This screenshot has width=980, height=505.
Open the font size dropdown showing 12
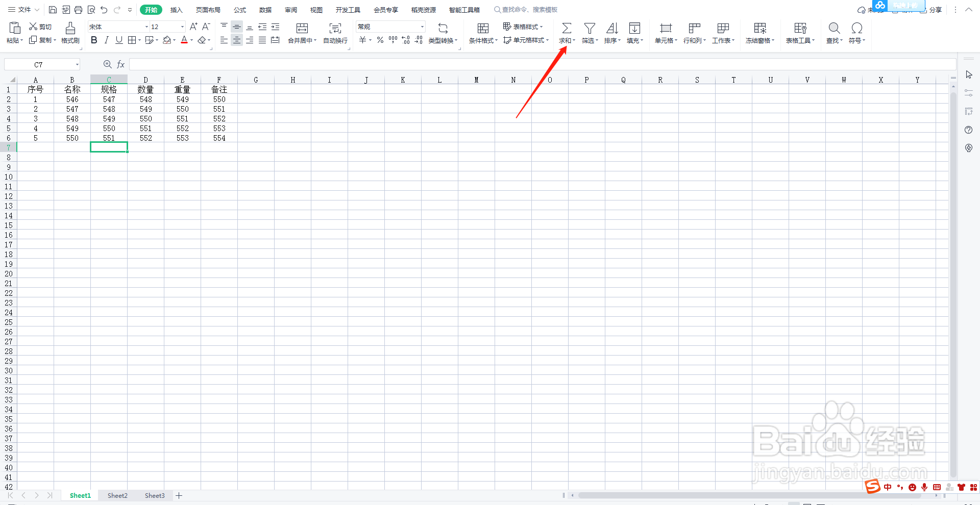182,27
